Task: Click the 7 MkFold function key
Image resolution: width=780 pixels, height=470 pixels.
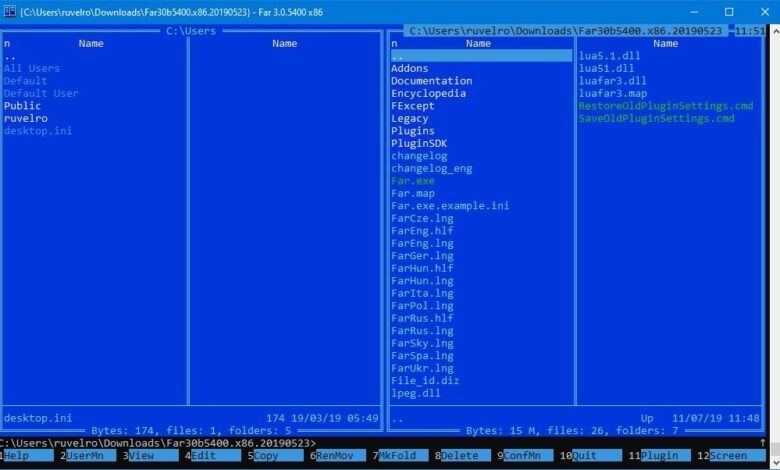Action: [400, 456]
